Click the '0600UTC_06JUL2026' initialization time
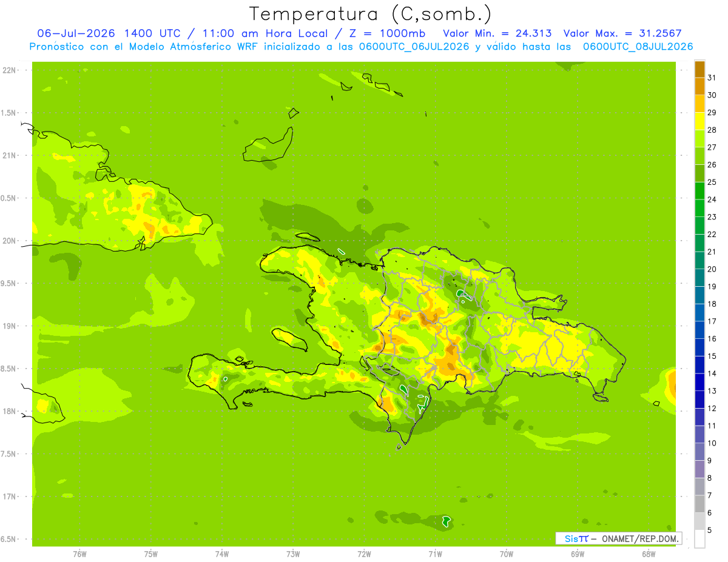The width and height of the screenshot is (728, 562). pos(414,47)
